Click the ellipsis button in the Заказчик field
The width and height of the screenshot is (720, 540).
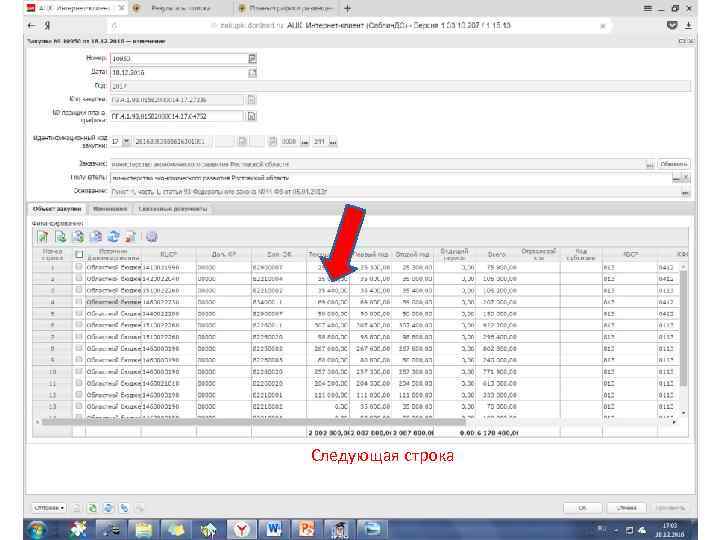(650, 164)
